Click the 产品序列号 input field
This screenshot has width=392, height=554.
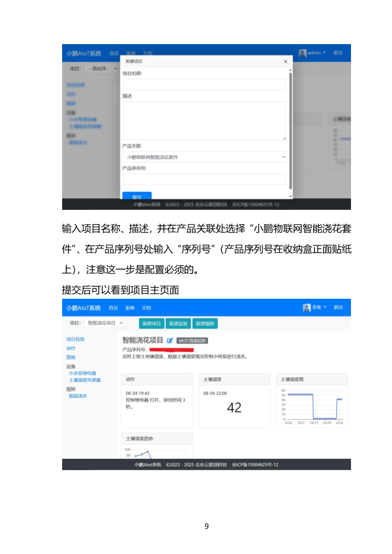[x=204, y=179]
